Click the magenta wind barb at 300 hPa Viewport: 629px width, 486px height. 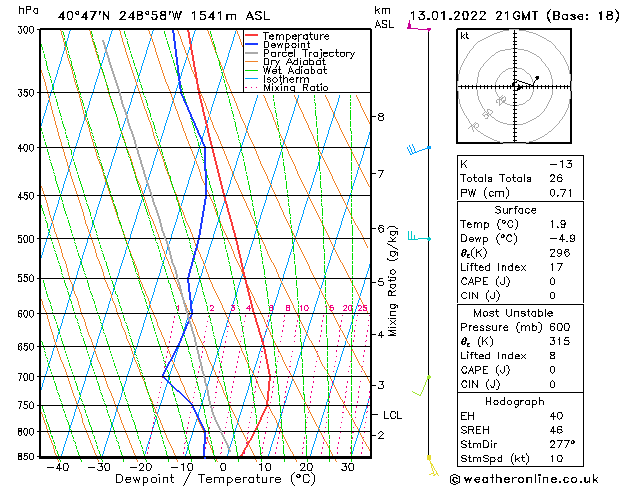[x=418, y=27]
